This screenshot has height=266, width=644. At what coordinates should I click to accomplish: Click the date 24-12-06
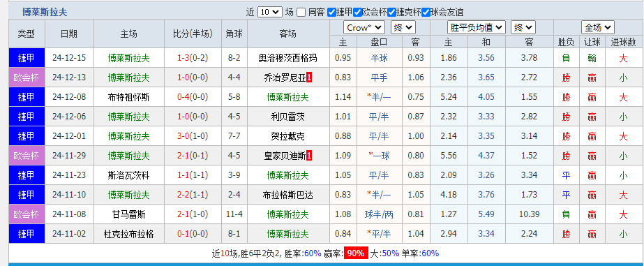pyautogui.click(x=69, y=117)
